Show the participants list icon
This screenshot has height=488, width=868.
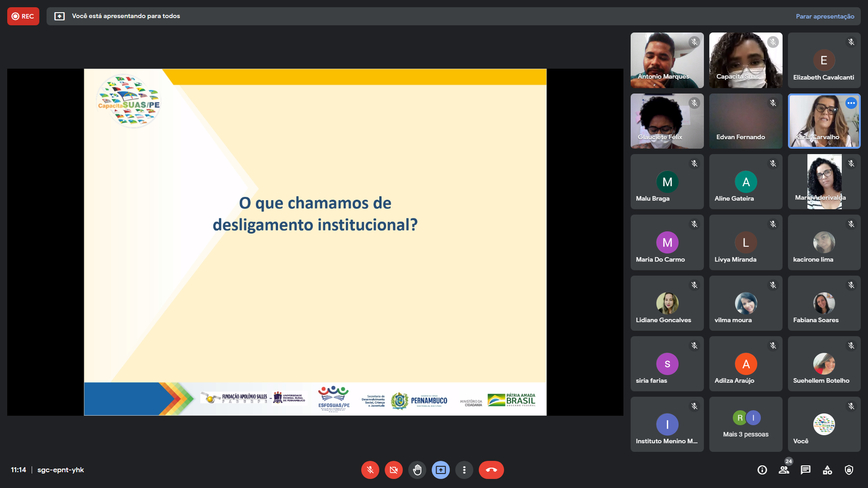pos(784,470)
